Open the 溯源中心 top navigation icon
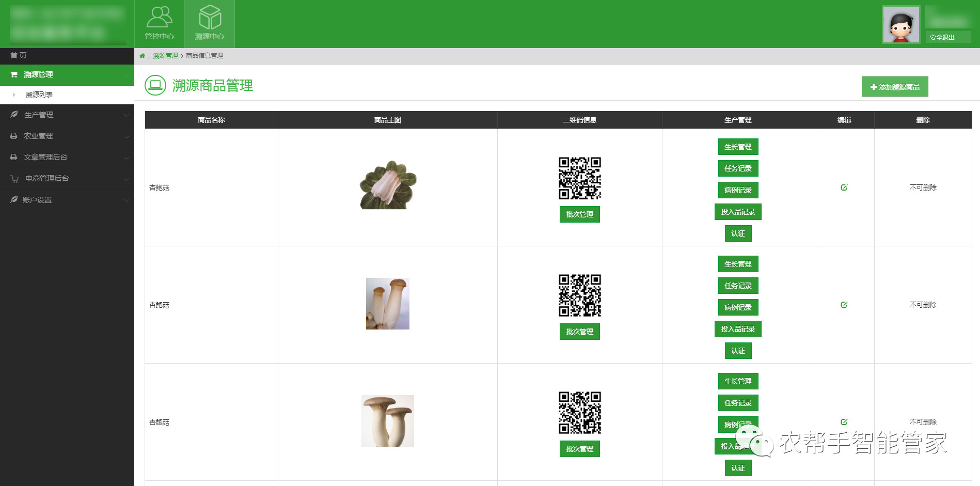Image resolution: width=980 pixels, height=486 pixels. pos(210,24)
